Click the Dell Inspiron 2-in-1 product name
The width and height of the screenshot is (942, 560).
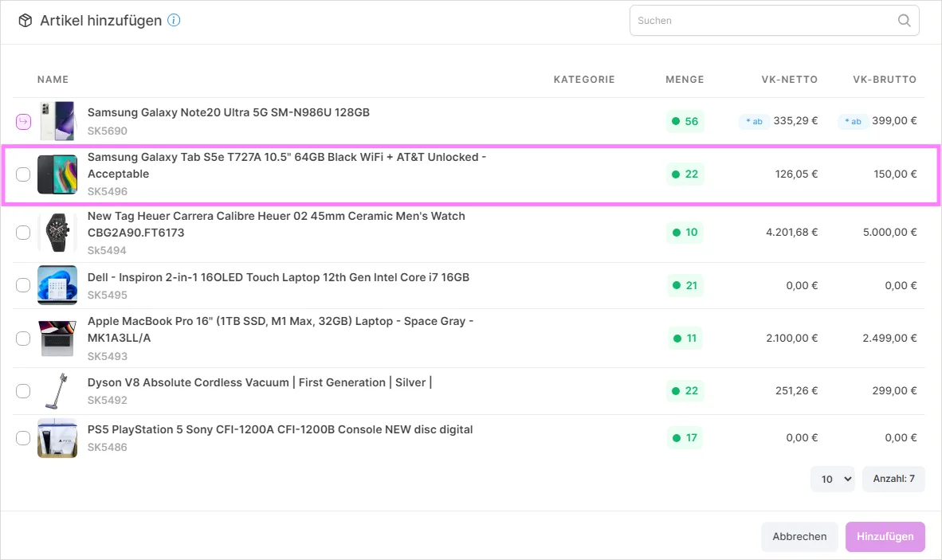click(x=278, y=277)
